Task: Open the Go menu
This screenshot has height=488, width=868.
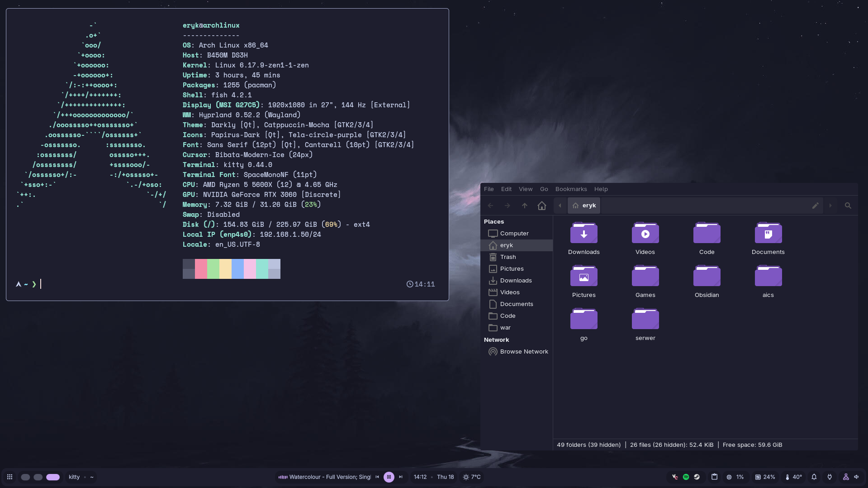Action: (x=544, y=189)
